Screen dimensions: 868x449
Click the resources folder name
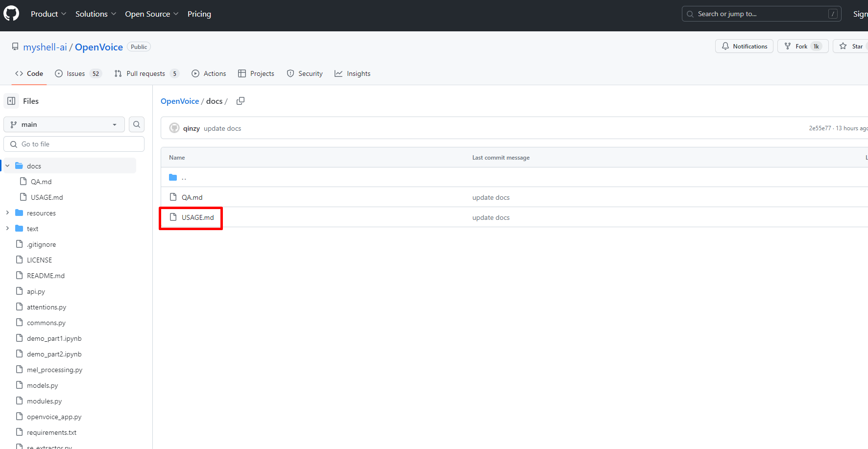click(41, 213)
